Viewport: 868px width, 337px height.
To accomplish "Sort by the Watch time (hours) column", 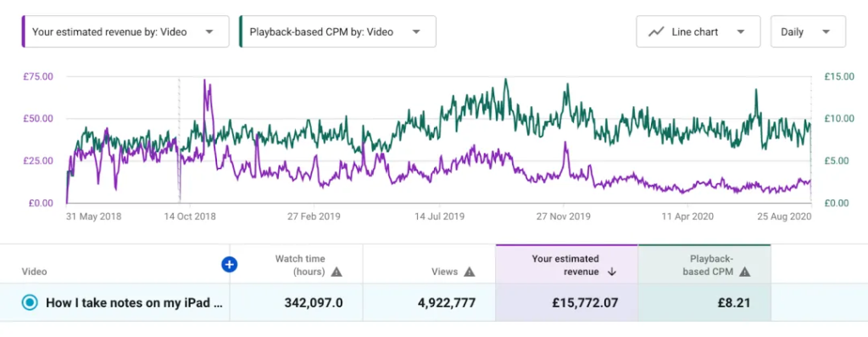I will pos(300,265).
